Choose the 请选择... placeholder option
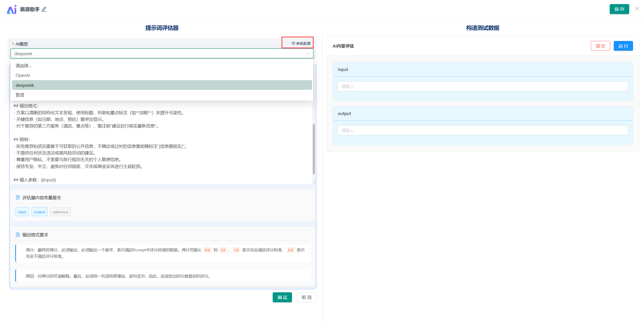The height and width of the screenshot is (332, 644). 23,66
